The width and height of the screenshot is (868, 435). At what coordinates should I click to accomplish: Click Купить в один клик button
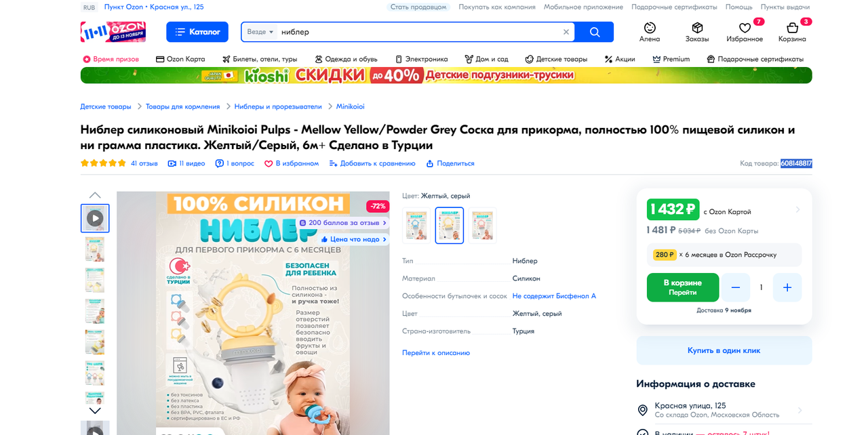pyautogui.click(x=724, y=350)
